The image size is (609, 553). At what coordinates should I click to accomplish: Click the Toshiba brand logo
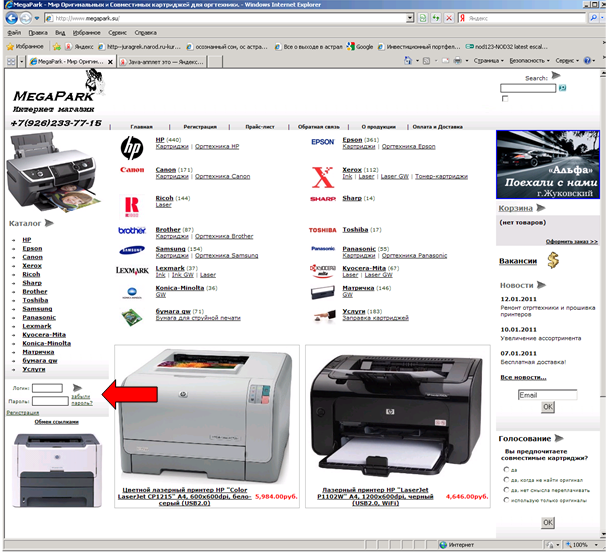[322, 230]
